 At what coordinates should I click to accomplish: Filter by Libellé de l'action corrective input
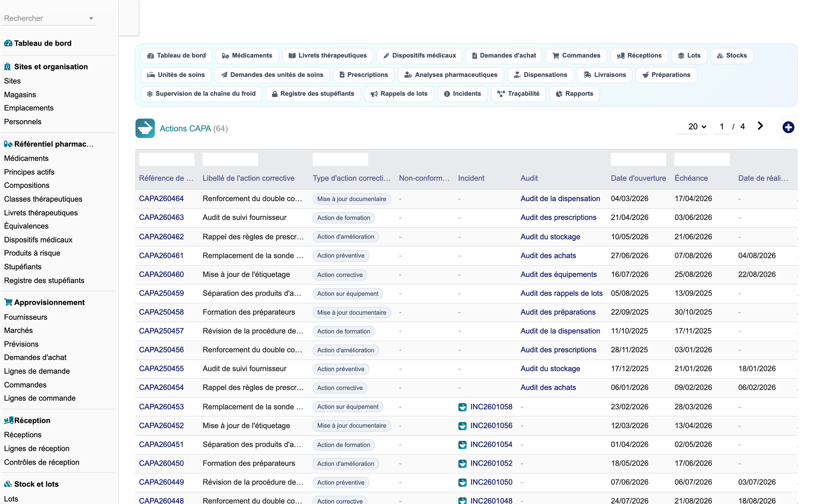click(x=230, y=159)
